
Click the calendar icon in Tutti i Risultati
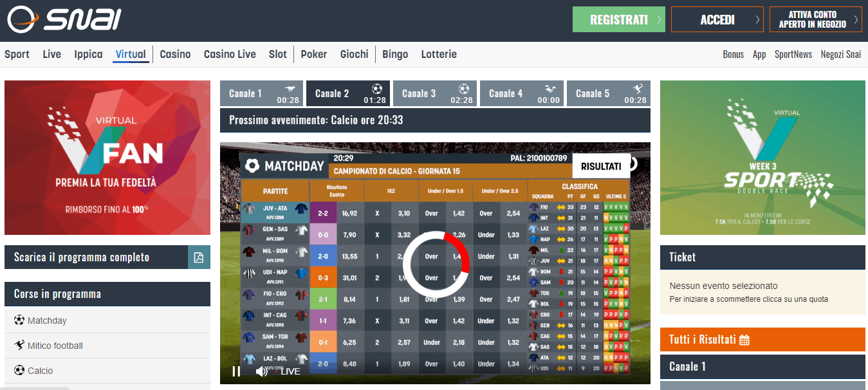(x=744, y=340)
